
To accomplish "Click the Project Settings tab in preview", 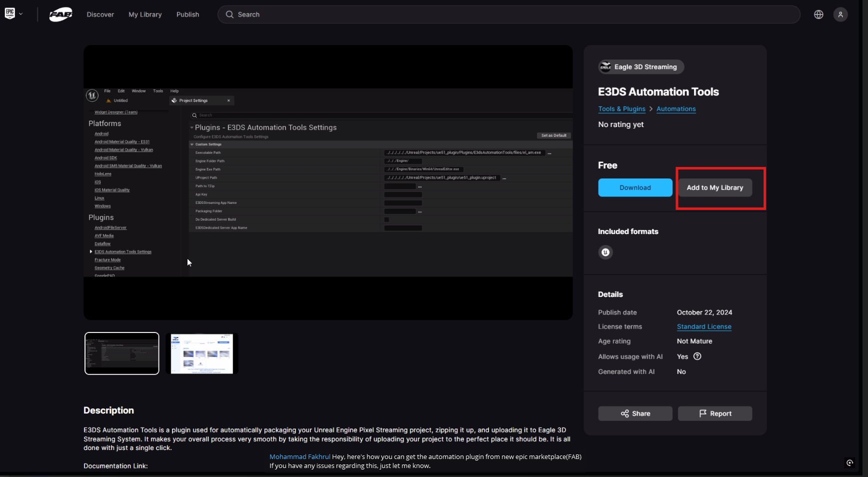I will click(x=201, y=100).
